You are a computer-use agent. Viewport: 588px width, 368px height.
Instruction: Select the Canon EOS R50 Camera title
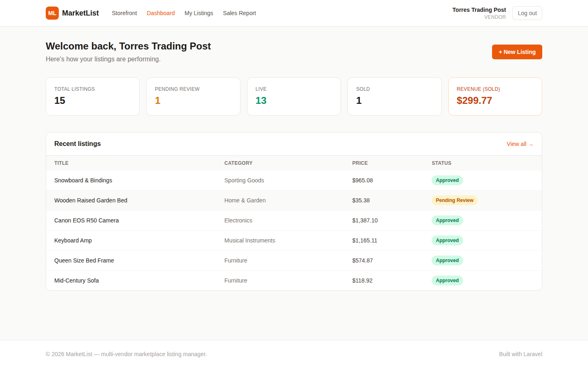(87, 220)
